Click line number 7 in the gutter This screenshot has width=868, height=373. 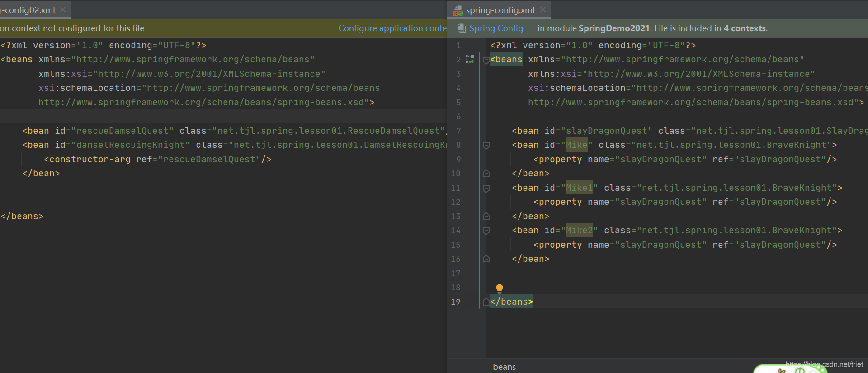pos(458,131)
